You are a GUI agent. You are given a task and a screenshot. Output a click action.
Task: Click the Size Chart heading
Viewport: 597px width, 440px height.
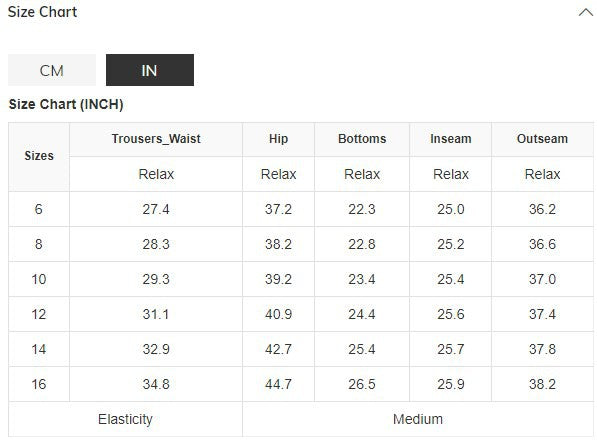click(x=42, y=12)
